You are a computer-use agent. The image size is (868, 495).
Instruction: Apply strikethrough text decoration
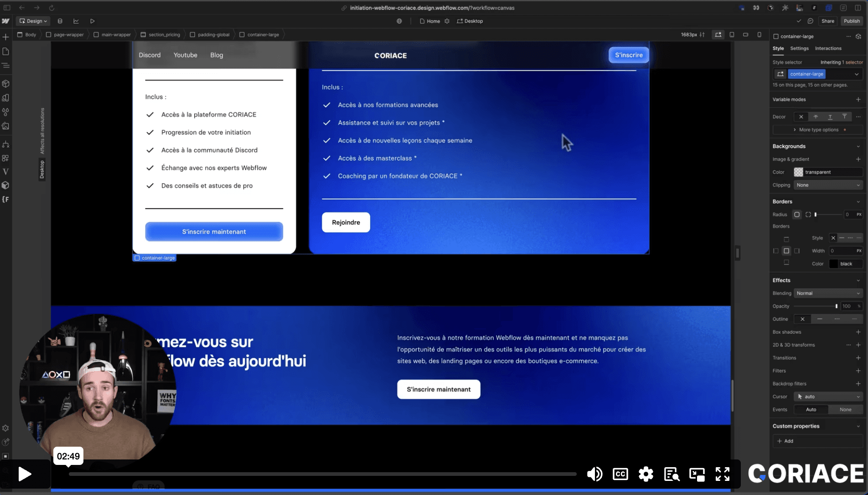pyautogui.click(x=816, y=117)
